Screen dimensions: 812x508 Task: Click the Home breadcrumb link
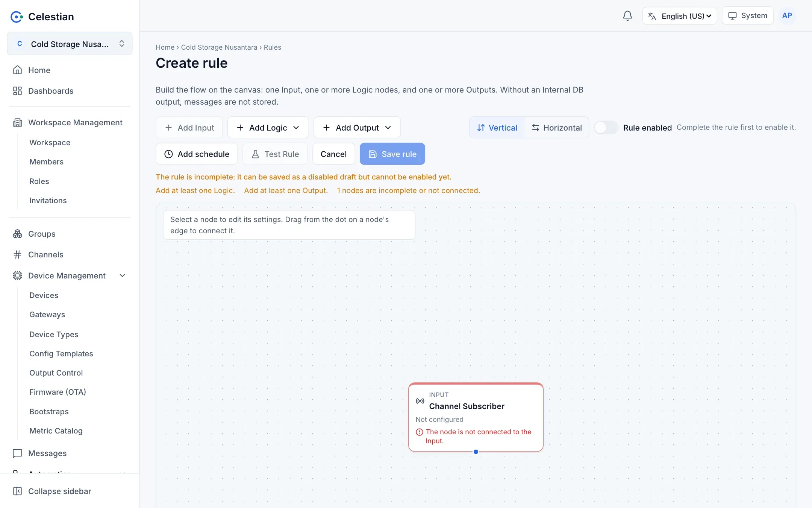pyautogui.click(x=165, y=47)
